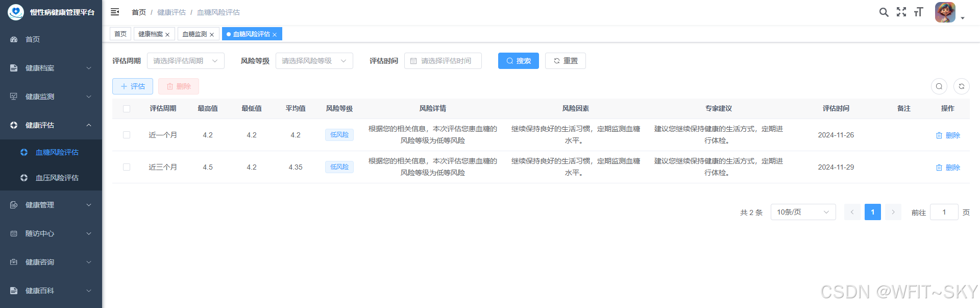Expand the 健康监测 sidebar chevron
The image size is (980, 308).
pos(89,97)
